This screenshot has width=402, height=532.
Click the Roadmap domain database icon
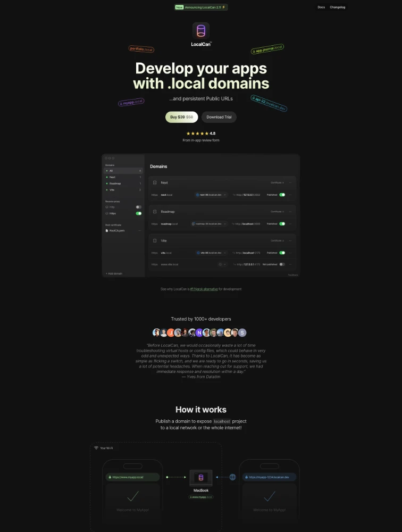(x=155, y=212)
